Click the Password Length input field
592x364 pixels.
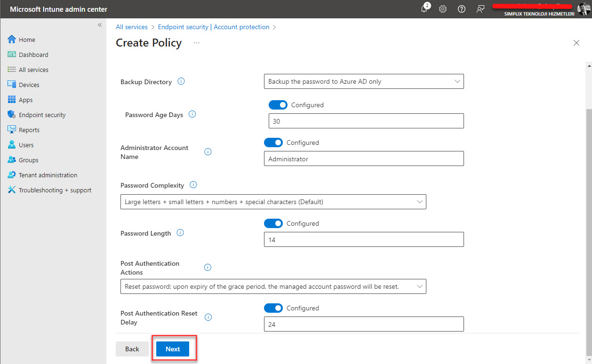(x=364, y=239)
